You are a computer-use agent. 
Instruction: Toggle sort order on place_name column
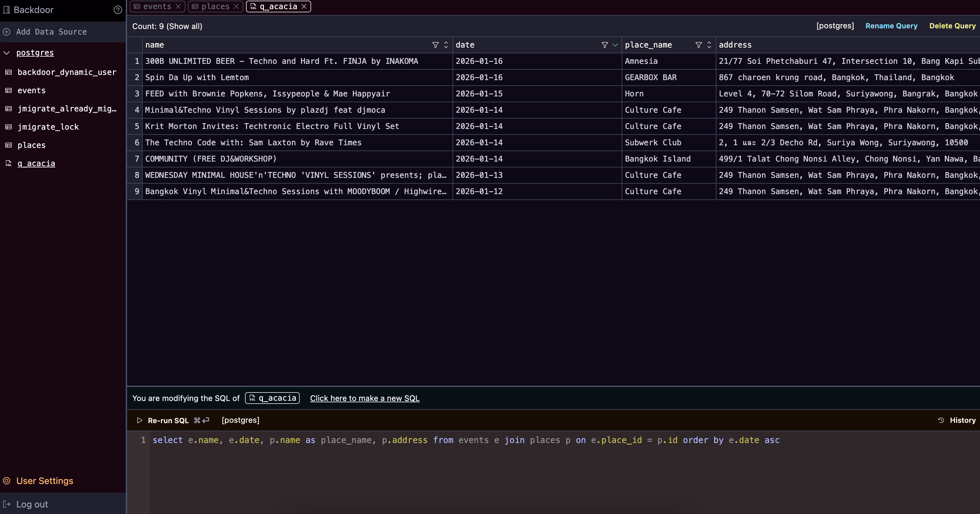(709, 45)
